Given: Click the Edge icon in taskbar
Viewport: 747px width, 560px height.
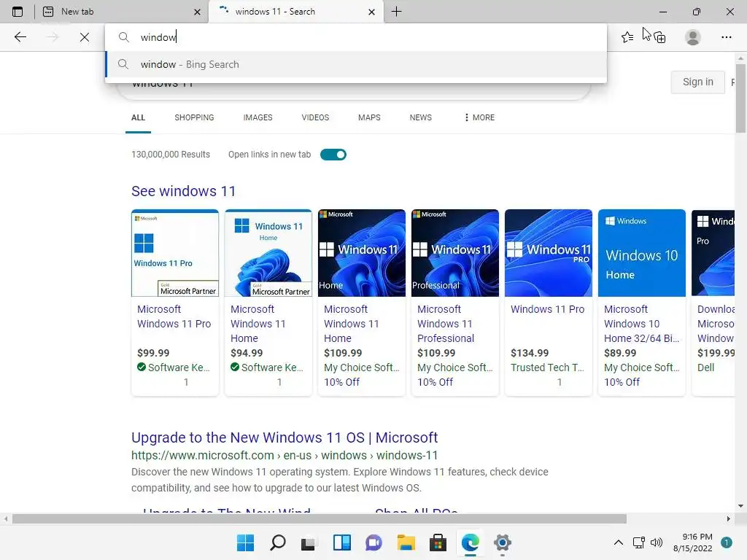Looking at the screenshot, I should (x=471, y=542).
